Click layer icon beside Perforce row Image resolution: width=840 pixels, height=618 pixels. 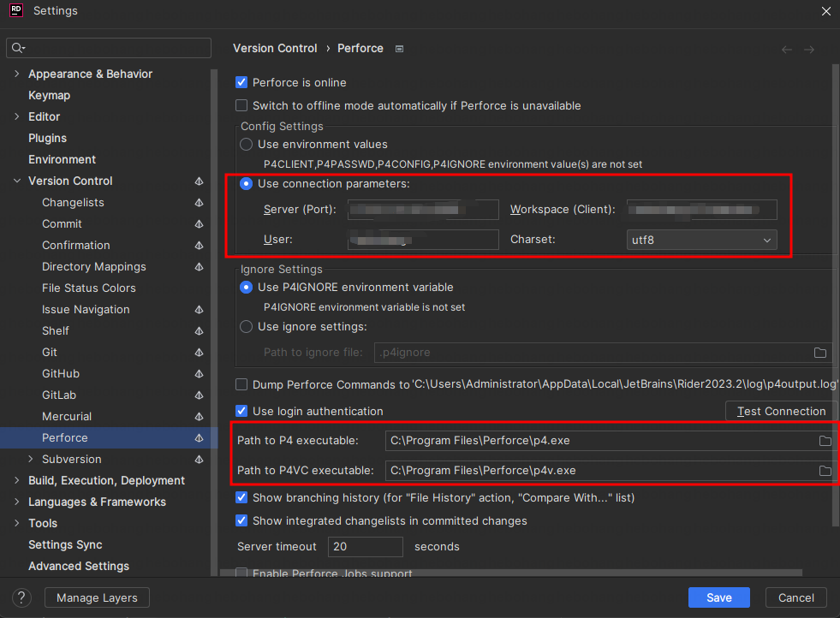point(200,438)
